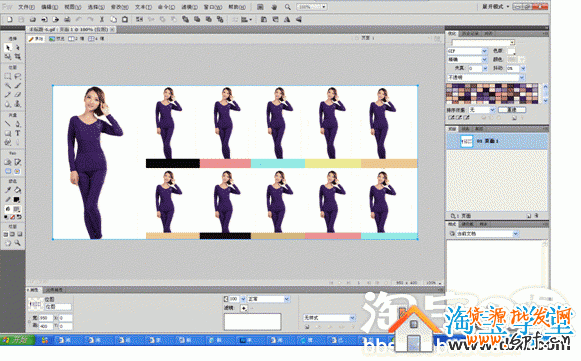The width and height of the screenshot is (581, 361).
Task: Switch to the 4-up preview view
Action: click(96, 39)
